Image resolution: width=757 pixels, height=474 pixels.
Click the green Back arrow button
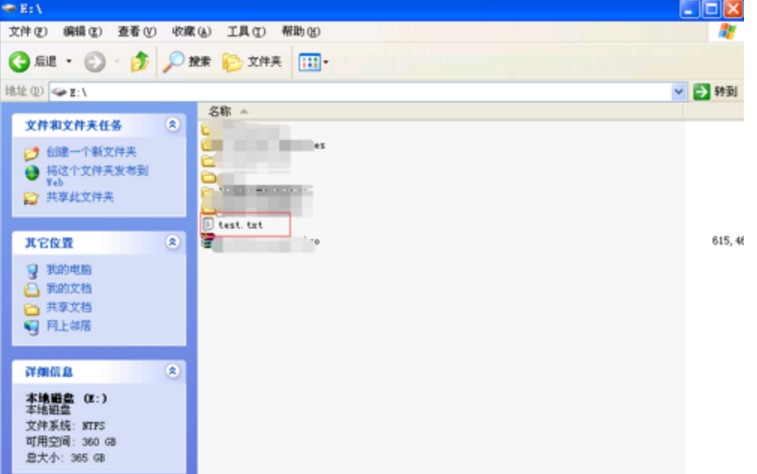click(x=20, y=62)
